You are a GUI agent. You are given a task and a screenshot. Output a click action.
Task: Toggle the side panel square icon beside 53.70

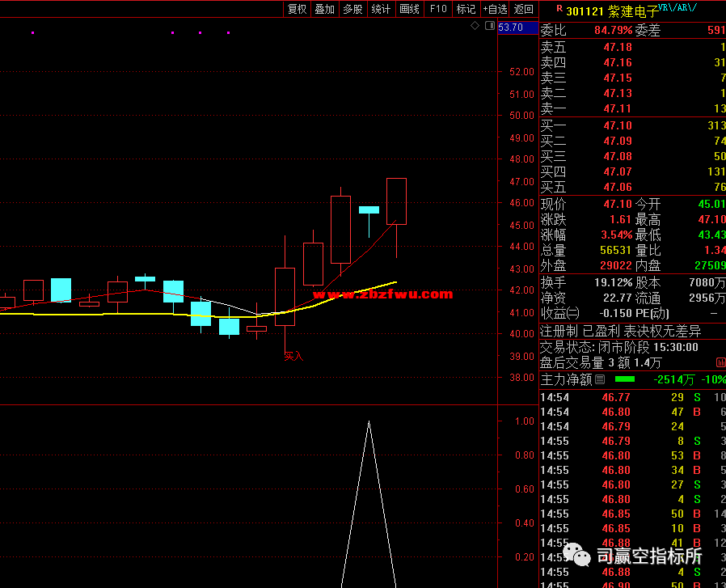click(x=490, y=26)
